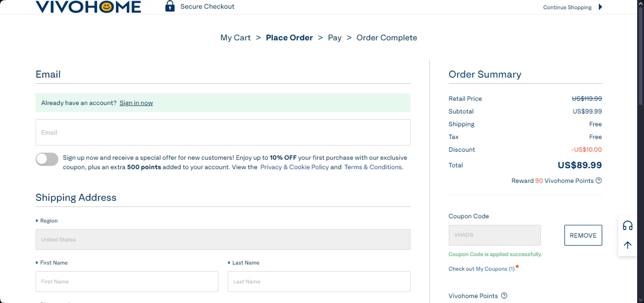Click the VIVOHOME logo
The width and height of the screenshot is (644, 303).
(x=88, y=6)
